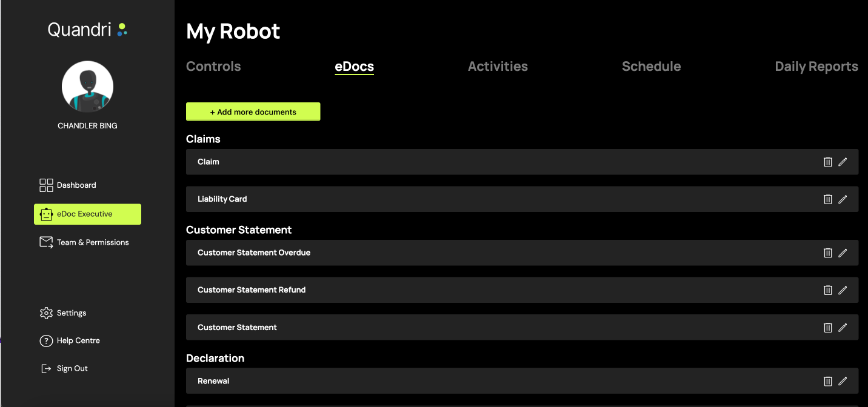
Task: Switch to the Controls tab
Action: point(213,67)
